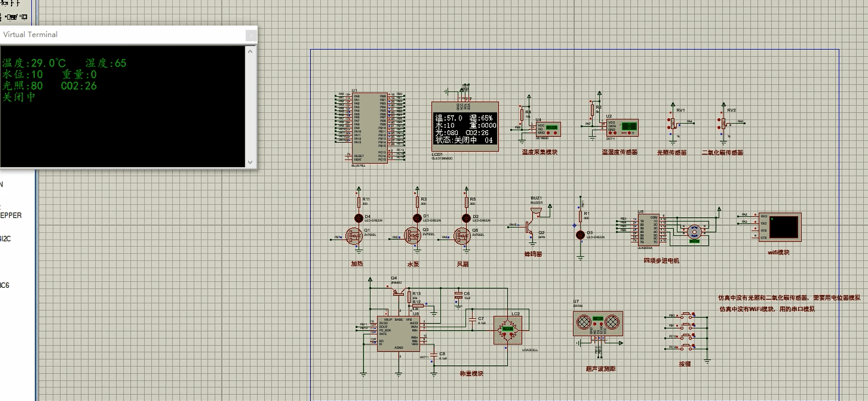Viewport: 868px width, 401px height.
Task: Click the Virtual Terminal title bar
Action: (x=122, y=35)
